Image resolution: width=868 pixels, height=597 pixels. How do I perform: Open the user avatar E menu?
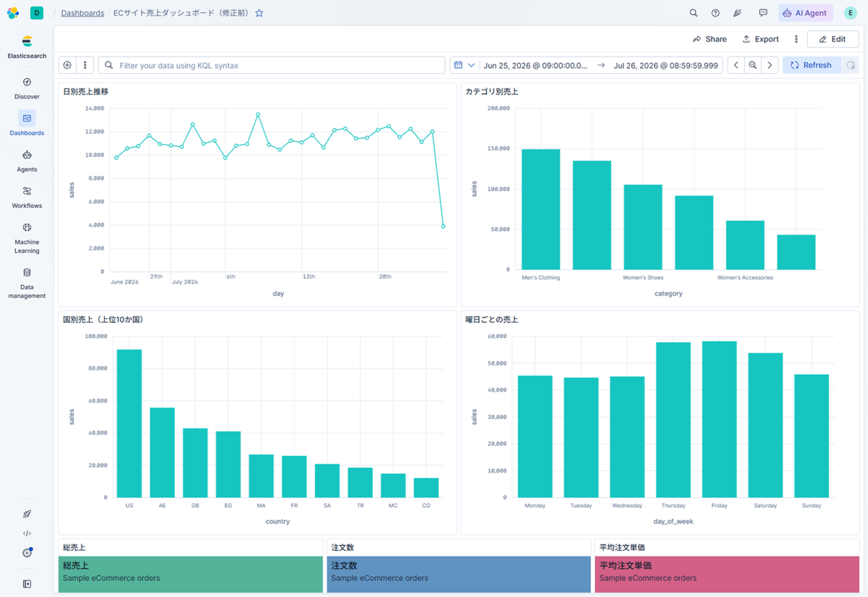point(851,13)
